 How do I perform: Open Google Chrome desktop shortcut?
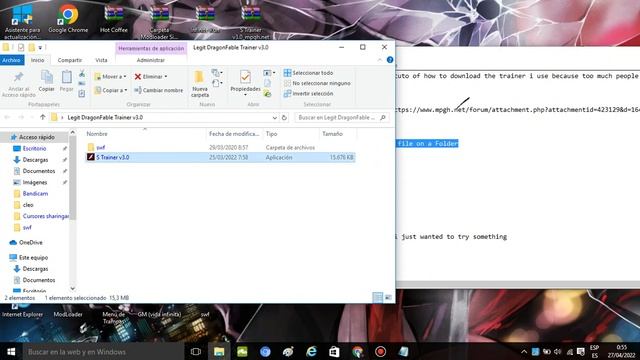click(68, 19)
